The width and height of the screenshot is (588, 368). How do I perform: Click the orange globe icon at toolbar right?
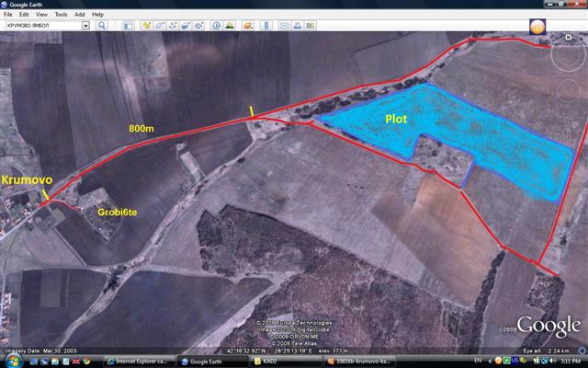pyautogui.click(x=537, y=27)
